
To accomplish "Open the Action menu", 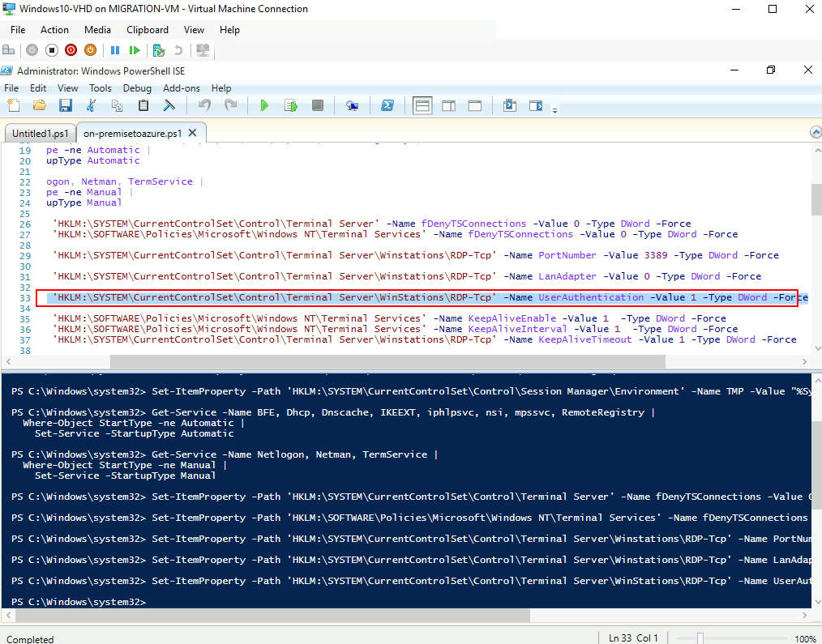I will tap(54, 30).
